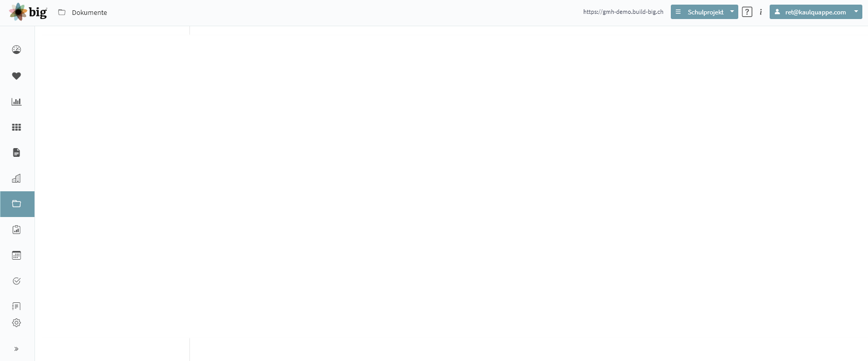
Task: Open help question mark icon
Action: [x=747, y=12]
